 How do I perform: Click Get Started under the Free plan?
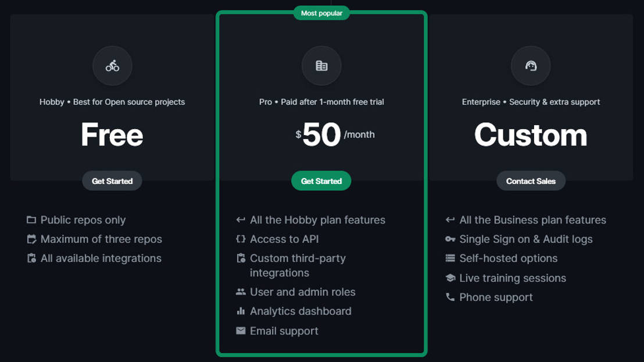click(x=112, y=180)
